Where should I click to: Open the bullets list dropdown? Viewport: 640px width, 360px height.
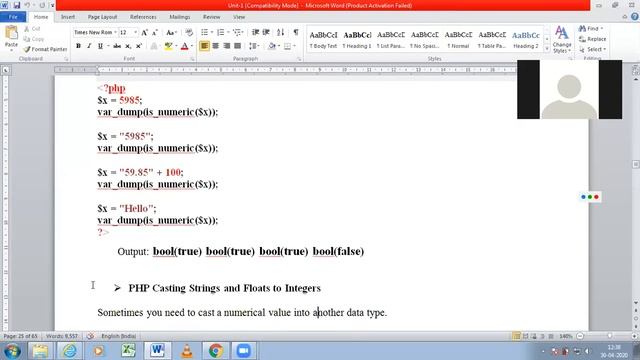click(212, 32)
